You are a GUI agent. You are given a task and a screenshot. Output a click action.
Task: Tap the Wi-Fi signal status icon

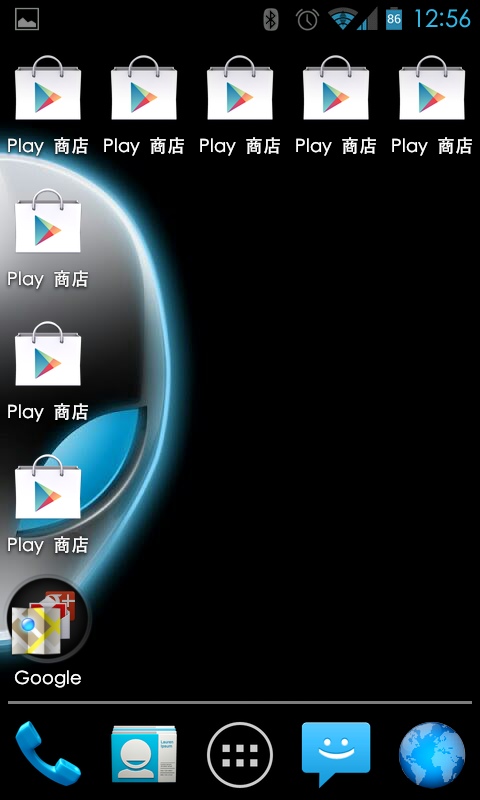[342, 19]
